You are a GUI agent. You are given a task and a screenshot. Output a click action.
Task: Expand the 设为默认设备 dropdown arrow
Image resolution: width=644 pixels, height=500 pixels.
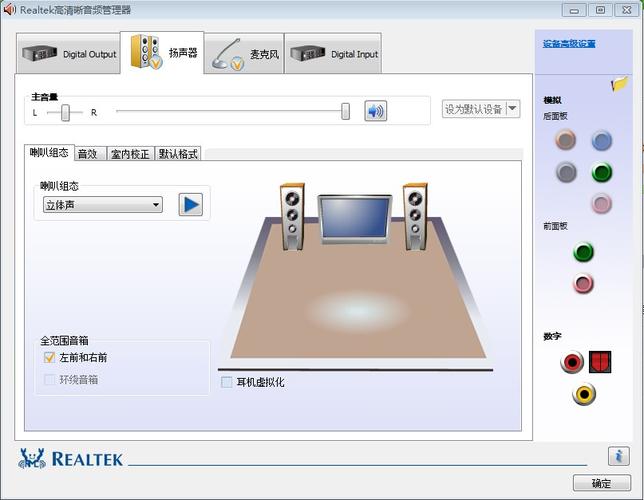(513, 109)
